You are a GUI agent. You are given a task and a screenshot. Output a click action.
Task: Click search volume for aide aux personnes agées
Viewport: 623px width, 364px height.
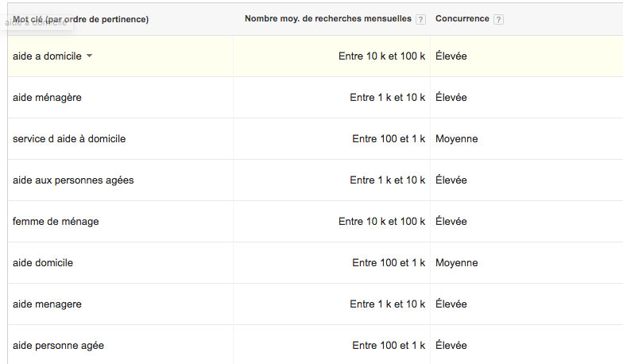(388, 180)
